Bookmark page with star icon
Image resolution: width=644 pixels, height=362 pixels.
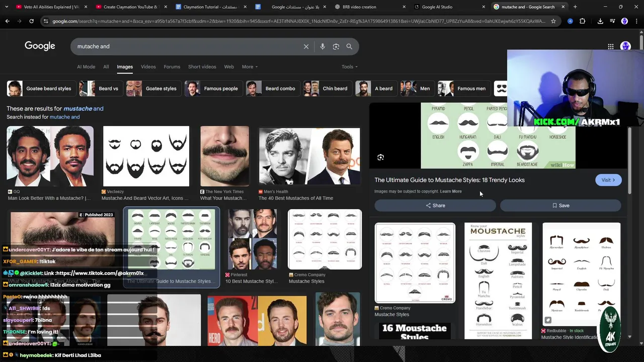[553, 21]
